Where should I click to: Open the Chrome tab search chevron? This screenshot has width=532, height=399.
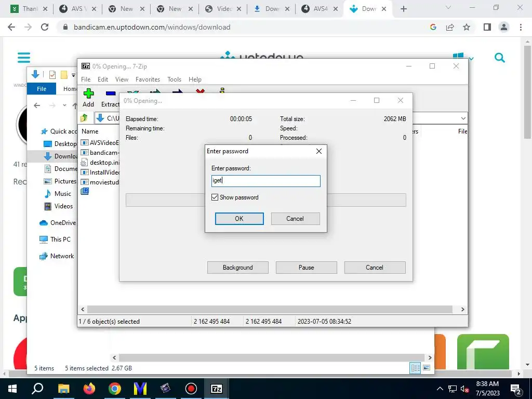448,8
